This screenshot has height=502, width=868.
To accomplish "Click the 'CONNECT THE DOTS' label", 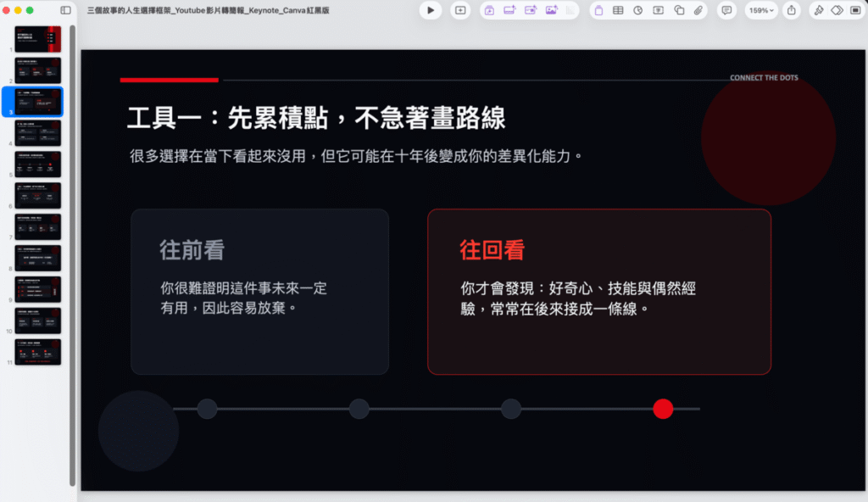I will 764,77.
